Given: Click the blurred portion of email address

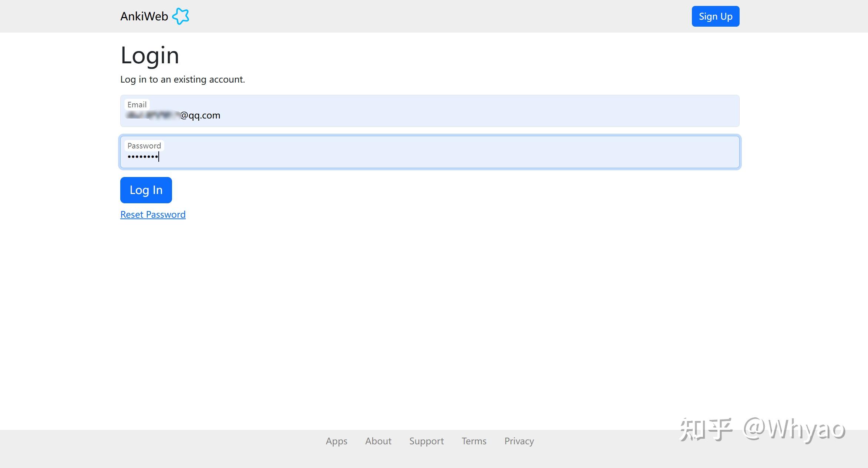Looking at the screenshot, I should click(x=153, y=116).
